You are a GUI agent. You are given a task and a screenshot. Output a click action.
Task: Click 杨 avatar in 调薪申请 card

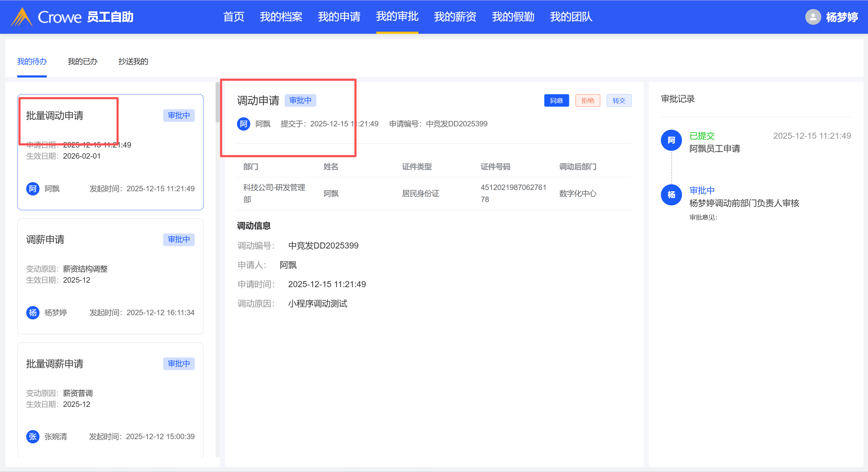[33, 312]
